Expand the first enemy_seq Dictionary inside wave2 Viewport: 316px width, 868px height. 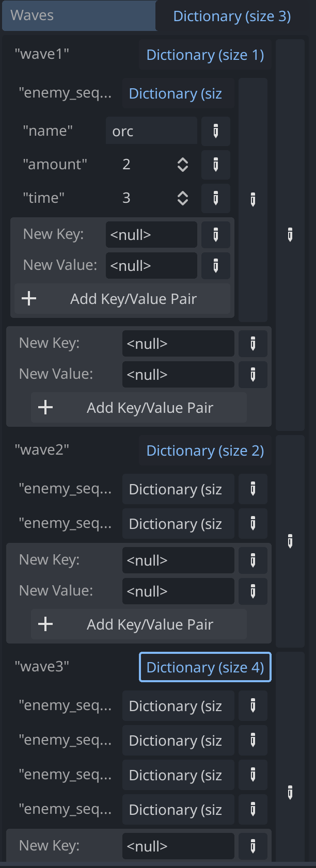pos(178,489)
